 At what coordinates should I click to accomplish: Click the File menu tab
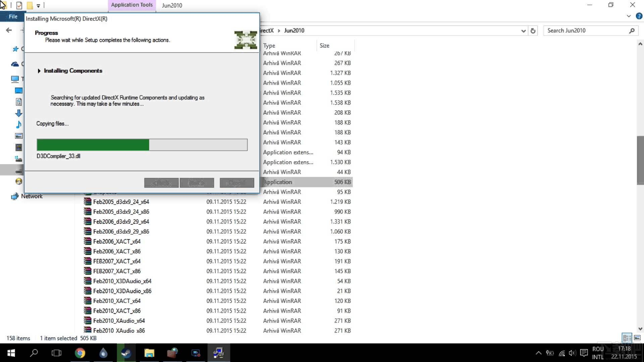[x=13, y=16]
